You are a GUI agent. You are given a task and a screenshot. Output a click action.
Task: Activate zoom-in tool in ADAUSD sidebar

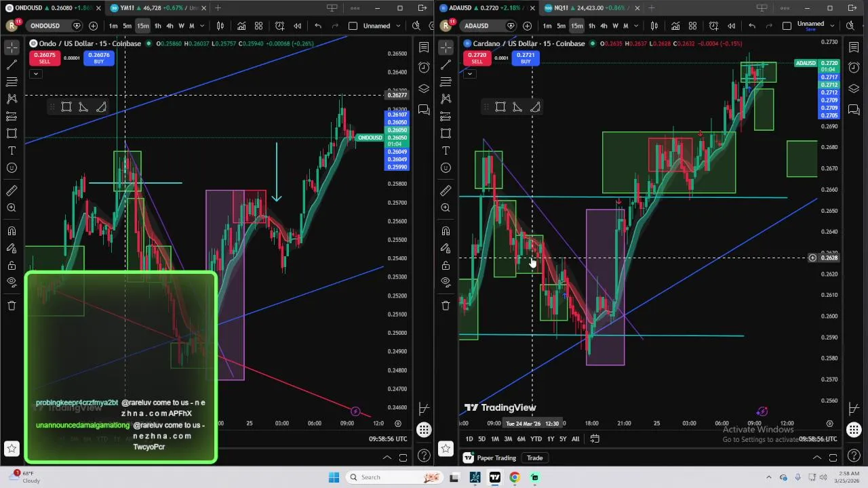tap(446, 207)
